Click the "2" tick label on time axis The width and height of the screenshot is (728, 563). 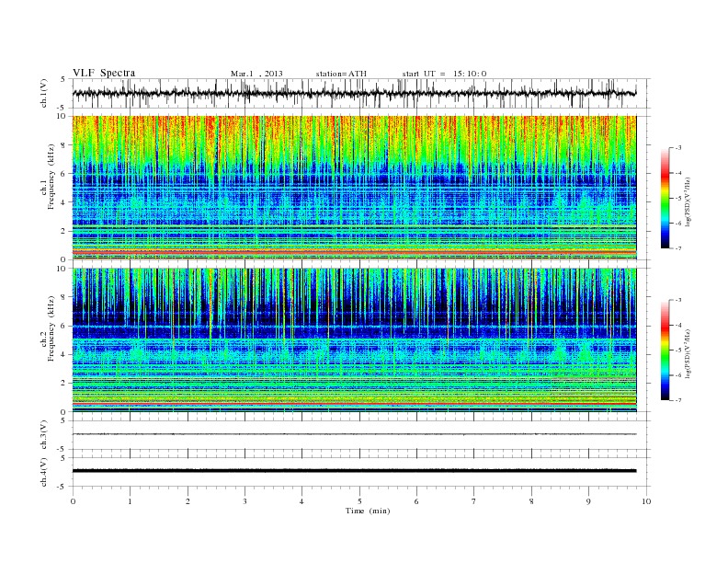click(x=188, y=501)
